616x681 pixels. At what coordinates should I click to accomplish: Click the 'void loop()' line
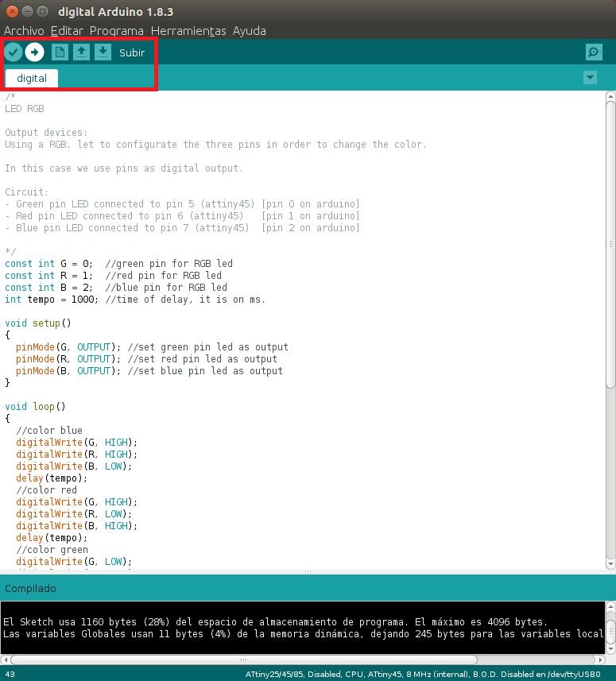pos(35,407)
